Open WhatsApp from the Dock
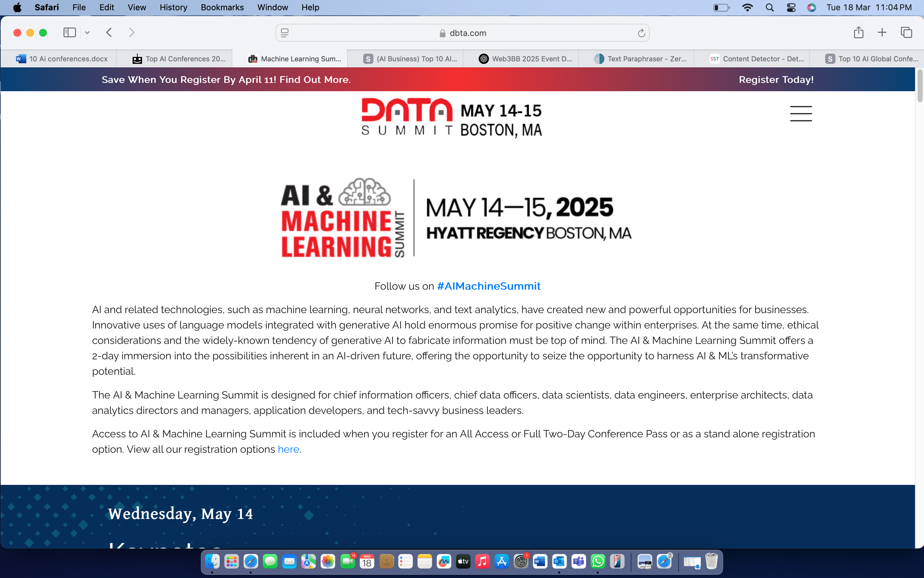The height and width of the screenshot is (578, 924). [x=598, y=562]
